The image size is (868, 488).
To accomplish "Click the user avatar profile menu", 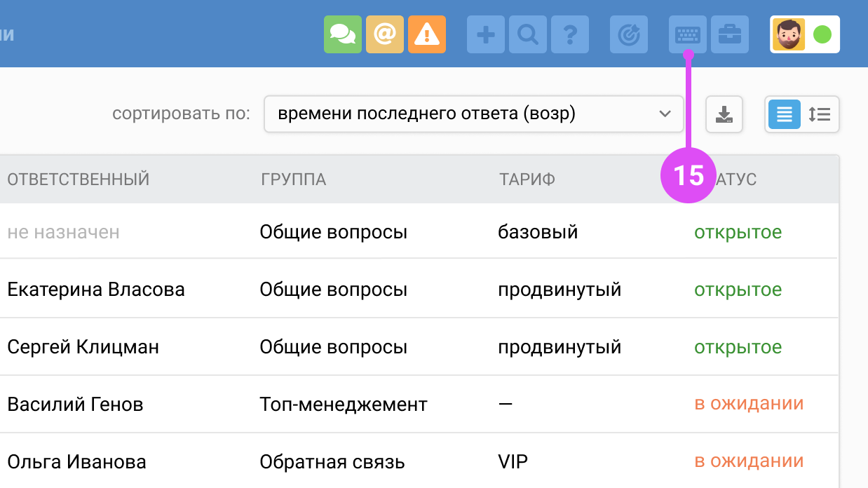I will (789, 34).
